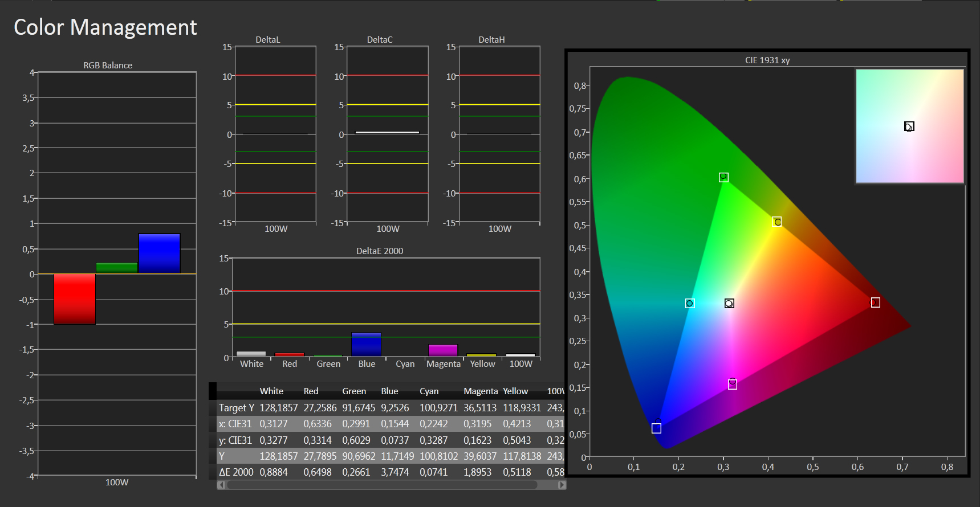Click the y: CIE31 row label

[235, 440]
